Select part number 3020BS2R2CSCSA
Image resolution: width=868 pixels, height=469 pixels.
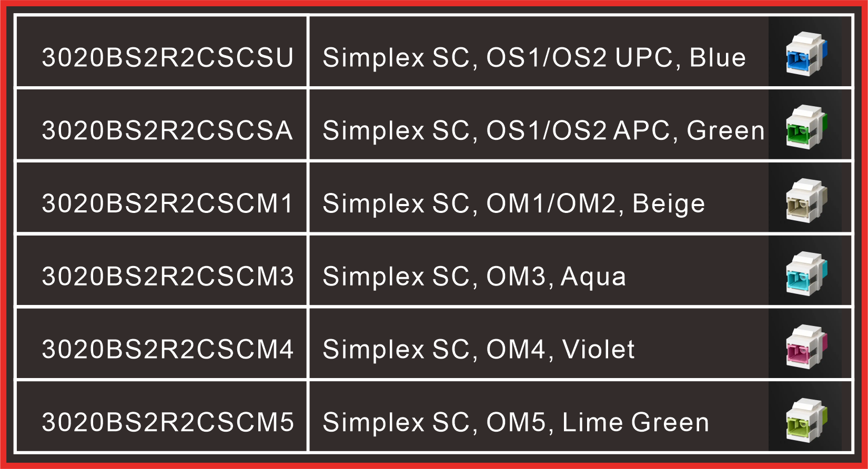pos(167,130)
